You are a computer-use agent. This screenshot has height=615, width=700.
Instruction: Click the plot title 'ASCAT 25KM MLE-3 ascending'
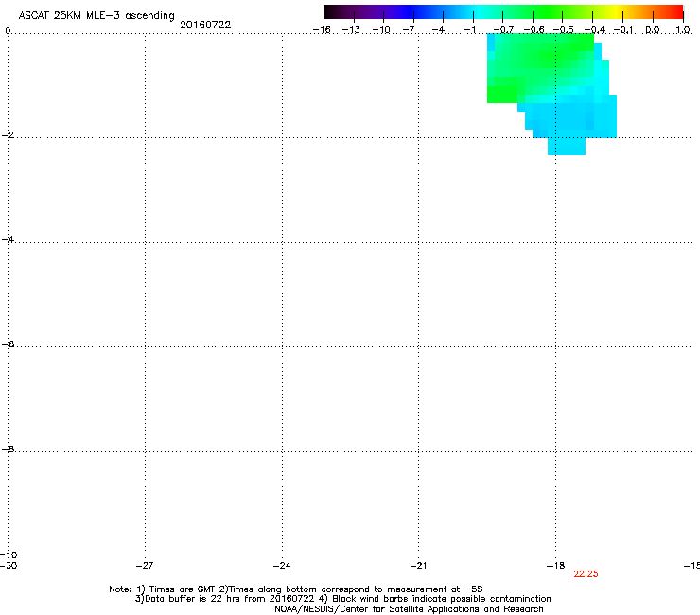96,16
